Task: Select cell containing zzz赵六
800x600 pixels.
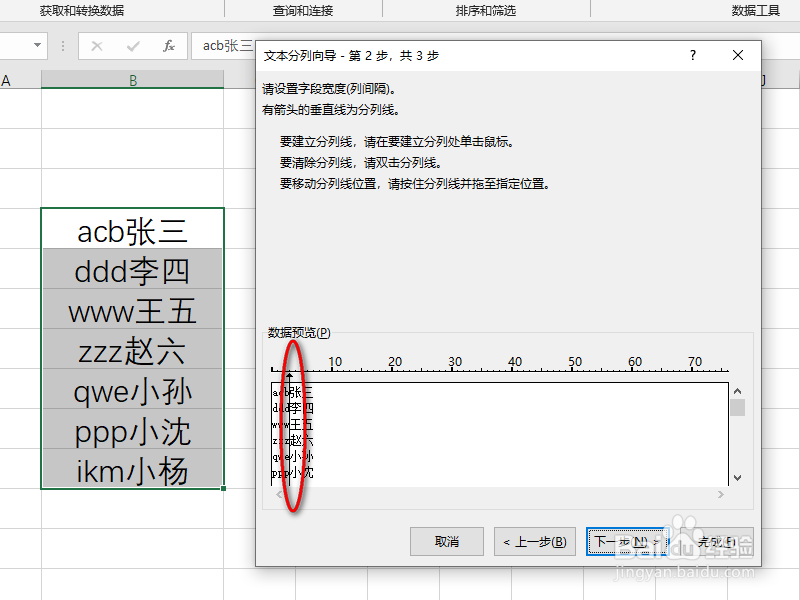Action: [x=133, y=349]
